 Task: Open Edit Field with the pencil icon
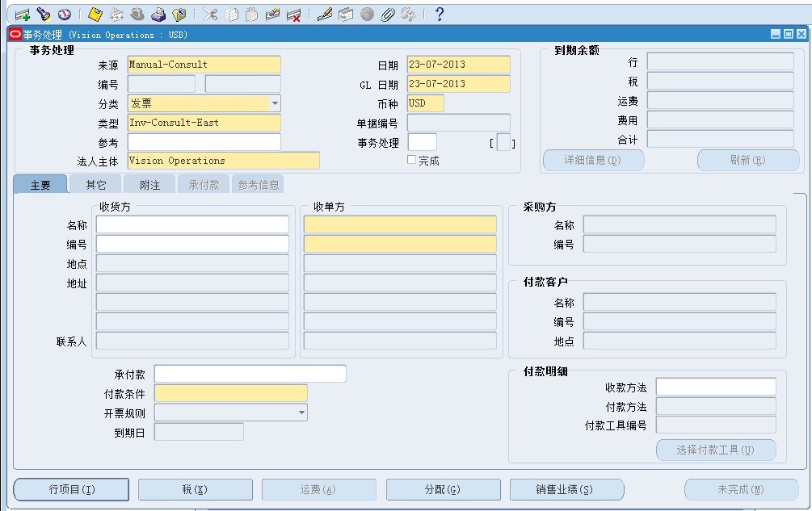coord(325,15)
